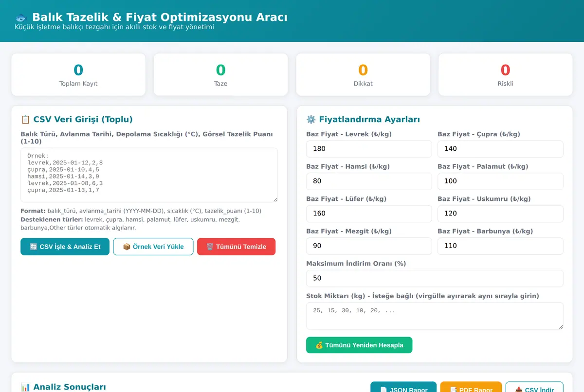Clear everything with Tümünü Temizle
The image size is (584, 392).
tap(236, 247)
